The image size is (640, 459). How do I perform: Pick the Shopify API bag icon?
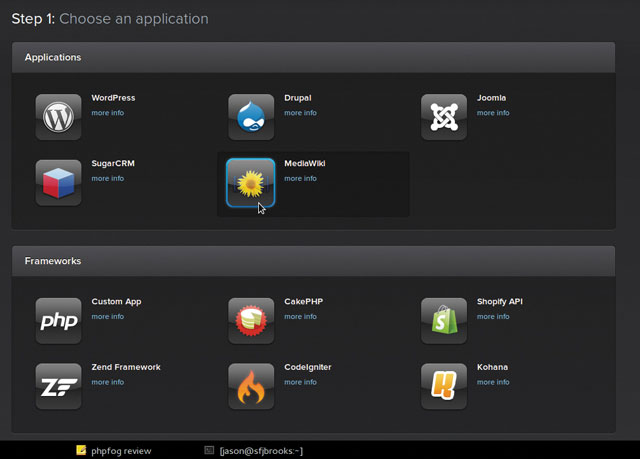click(x=443, y=320)
